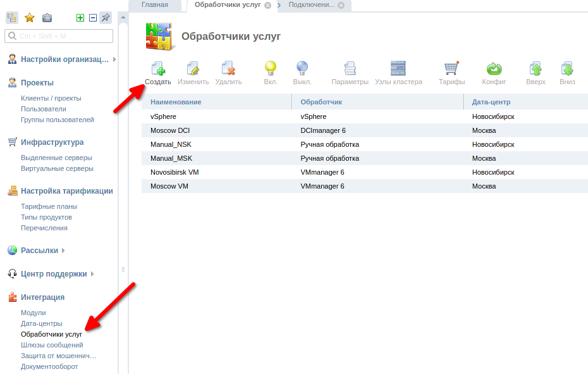Close the Подключени... tab
Screen dimensions: 588x374
[x=341, y=5]
